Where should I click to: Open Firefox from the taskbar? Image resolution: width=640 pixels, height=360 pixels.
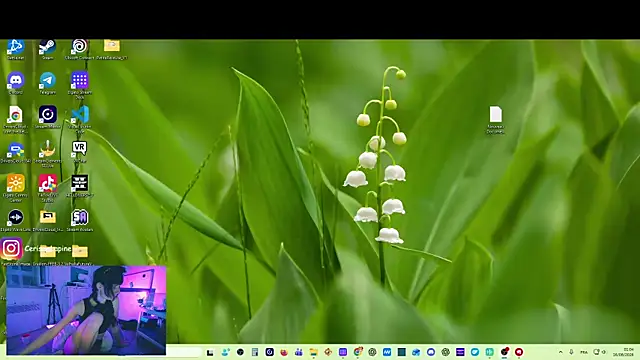coord(284,352)
